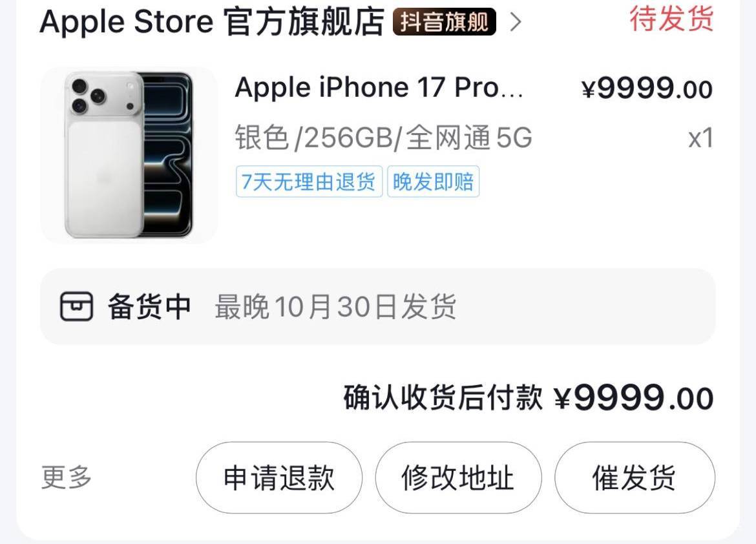Tap the 抖音旗舰 badge
The width and height of the screenshot is (756, 544).
(444, 22)
